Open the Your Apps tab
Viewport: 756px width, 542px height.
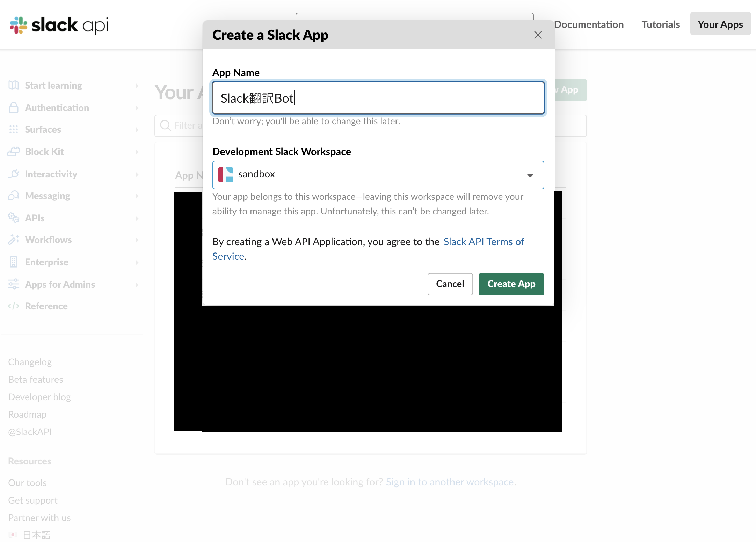[720, 24]
